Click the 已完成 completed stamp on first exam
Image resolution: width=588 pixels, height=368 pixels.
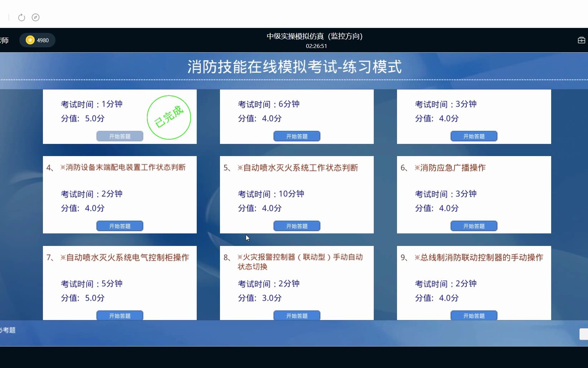(x=168, y=117)
